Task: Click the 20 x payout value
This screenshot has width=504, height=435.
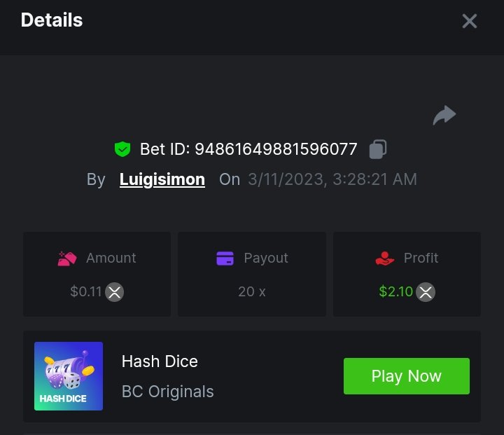Action: [252, 291]
